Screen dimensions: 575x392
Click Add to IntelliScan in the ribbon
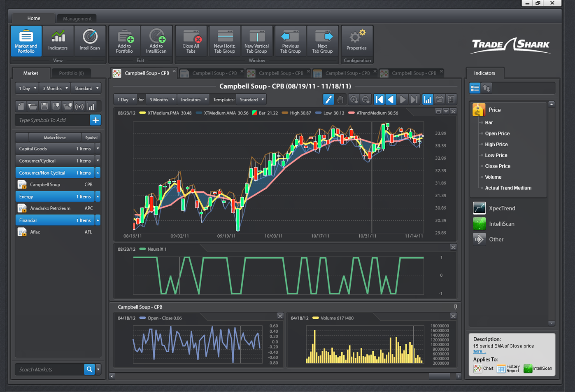[156, 41]
